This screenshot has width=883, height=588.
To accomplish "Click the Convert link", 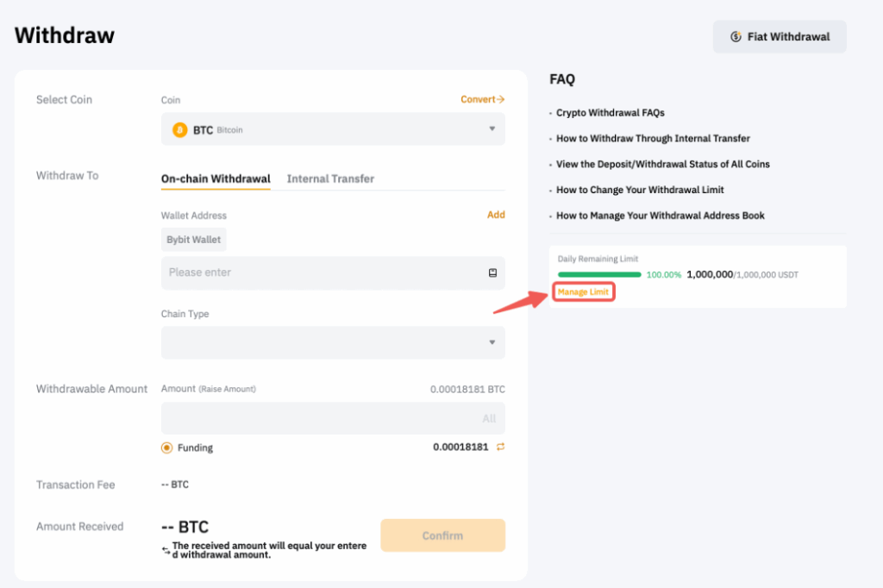I will (x=482, y=99).
